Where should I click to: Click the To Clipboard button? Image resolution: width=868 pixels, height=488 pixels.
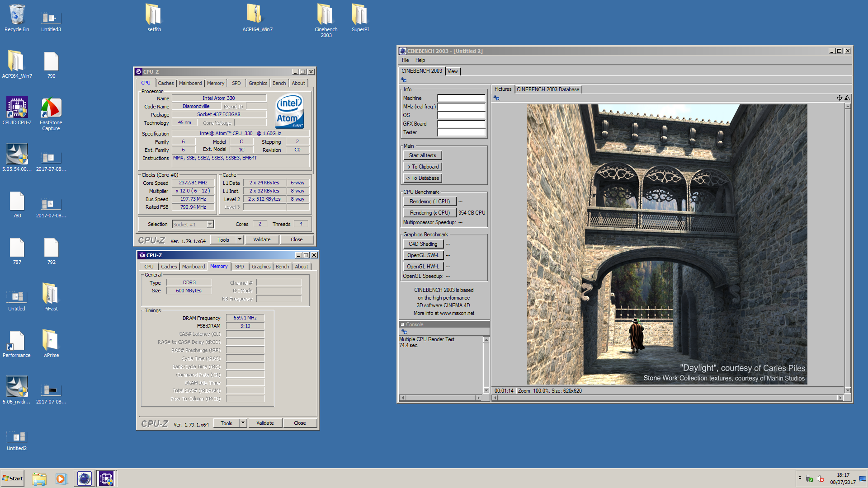[422, 167]
